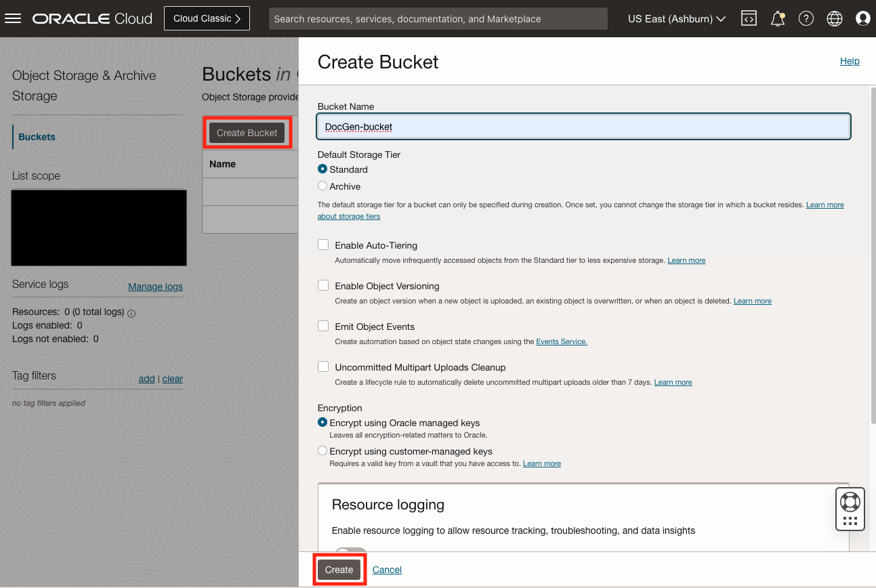
Task: Select Encrypt using customer-managed keys
Action: [322, 450]
